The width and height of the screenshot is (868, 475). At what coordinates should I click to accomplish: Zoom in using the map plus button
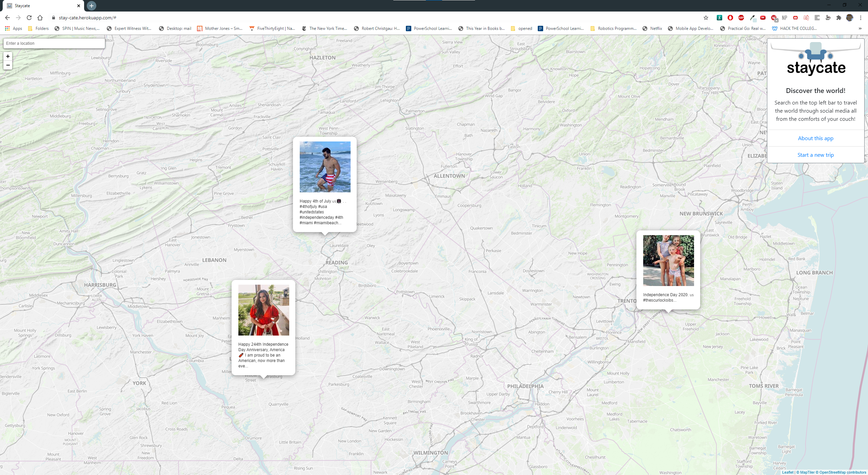8,56
